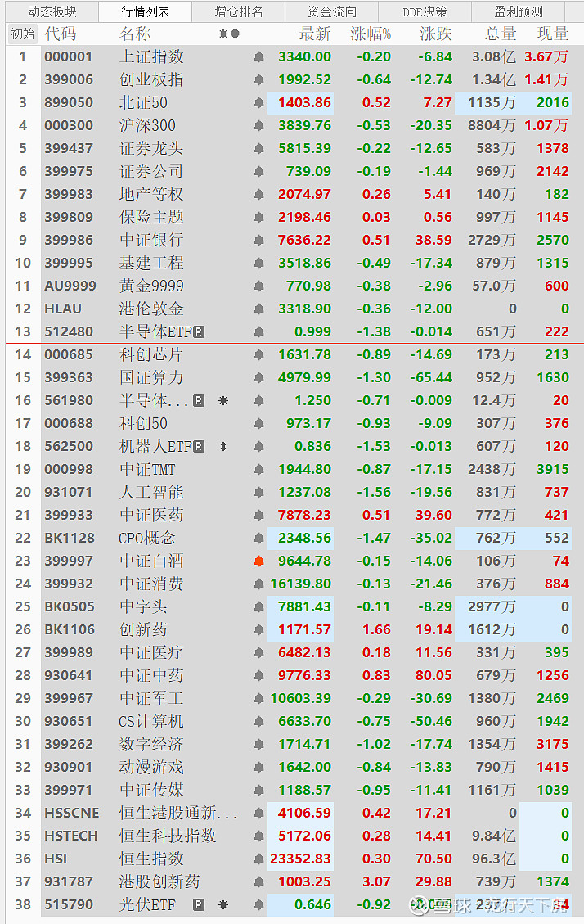This screenshot has height=924, width=584.
Task: Click the bell alert icon for 恒生指数
Action: [x=258, y=859]
